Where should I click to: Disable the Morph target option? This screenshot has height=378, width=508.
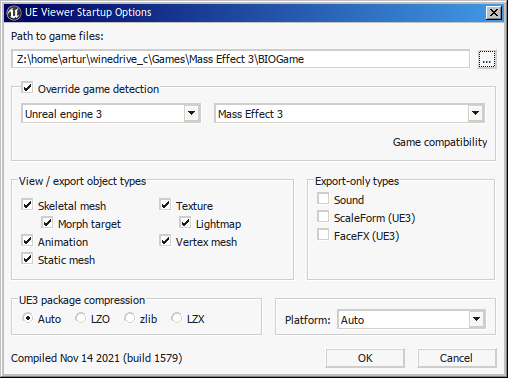[47, 222]
